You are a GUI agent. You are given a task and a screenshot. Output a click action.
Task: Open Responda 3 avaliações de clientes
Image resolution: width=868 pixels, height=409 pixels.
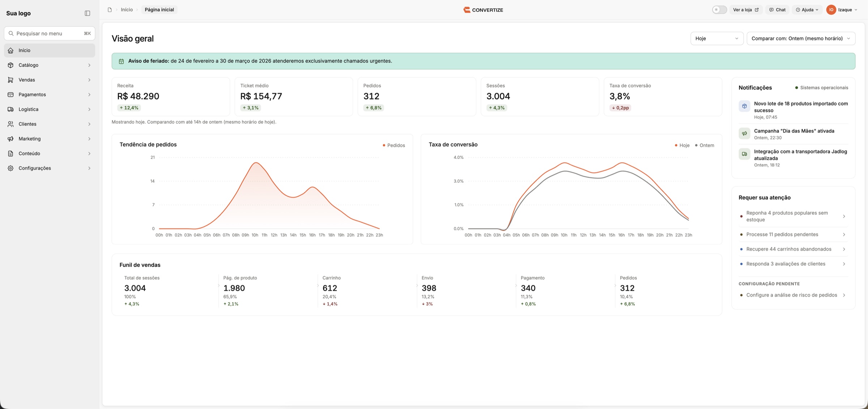point(793,264)
